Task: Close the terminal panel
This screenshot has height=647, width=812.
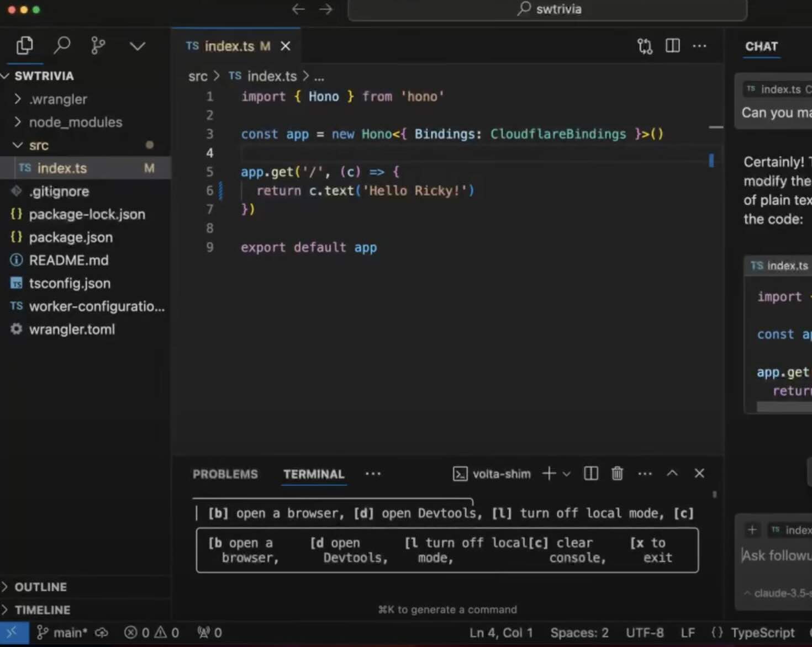Action: (699, 473)
